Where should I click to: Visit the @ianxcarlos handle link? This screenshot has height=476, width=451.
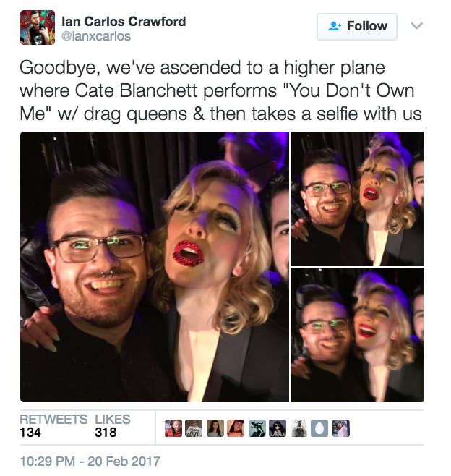96,36
